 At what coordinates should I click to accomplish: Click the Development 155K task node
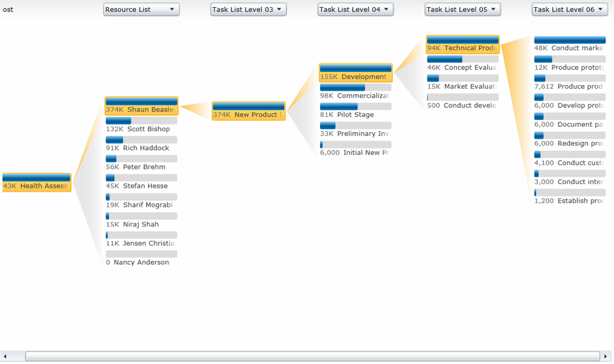click(356, 73)
